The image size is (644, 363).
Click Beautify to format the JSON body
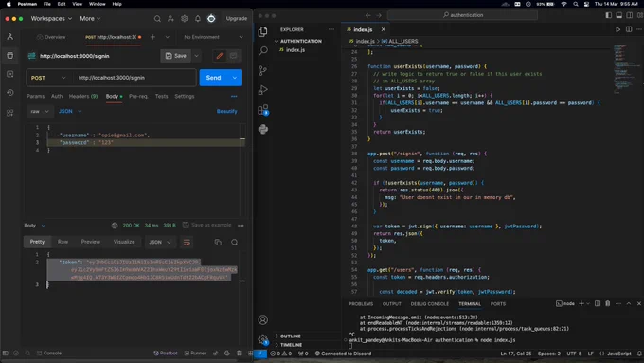(226, 112)
